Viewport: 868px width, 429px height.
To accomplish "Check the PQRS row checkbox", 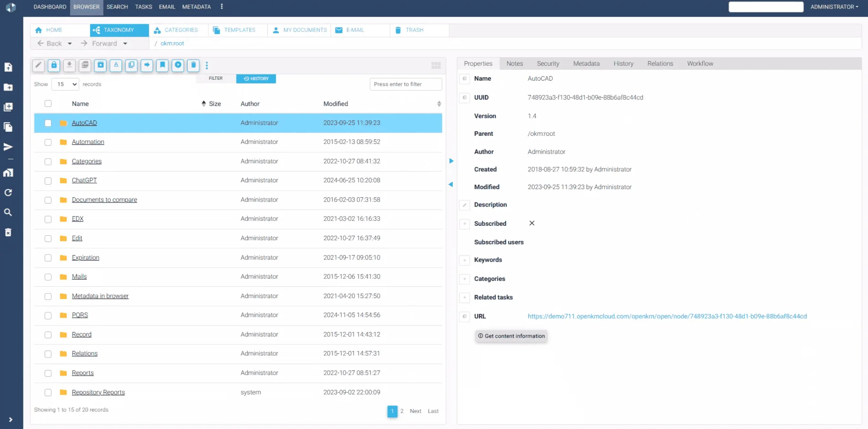I will click(x=48, y=315).
